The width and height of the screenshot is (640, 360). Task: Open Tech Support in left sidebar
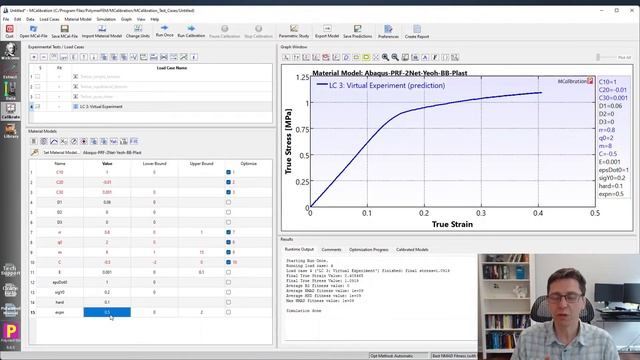(10, 270)
